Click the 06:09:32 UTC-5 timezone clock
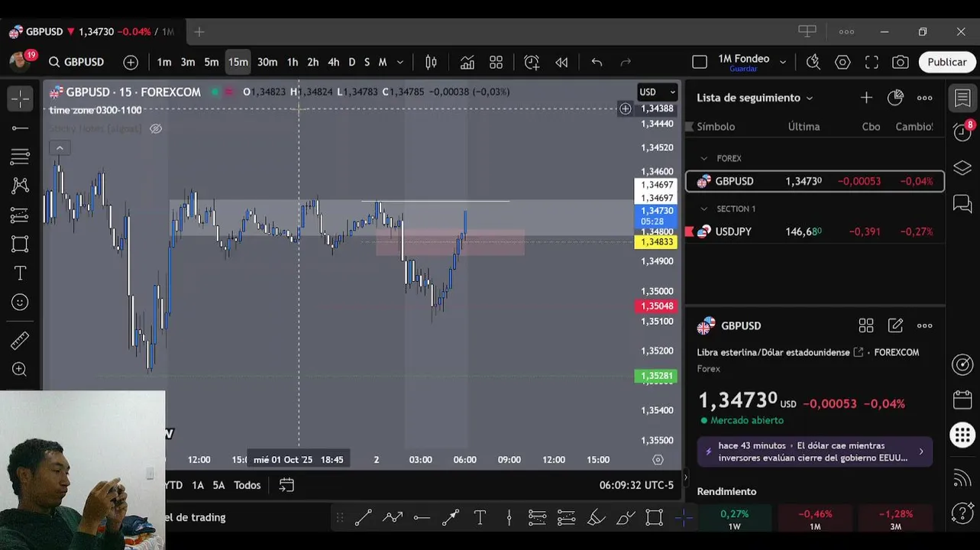The width and height of the screenshot is (980, 550). (x=636, y=485)
